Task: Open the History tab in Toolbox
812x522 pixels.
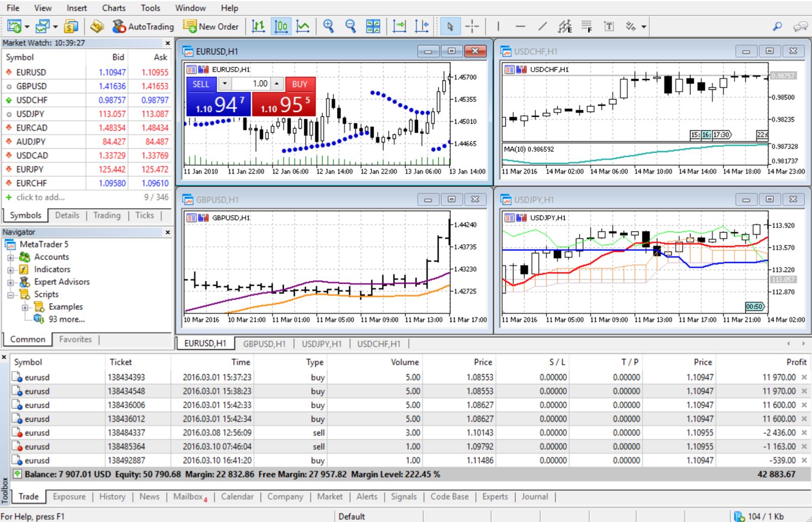Action: [112, 497]
